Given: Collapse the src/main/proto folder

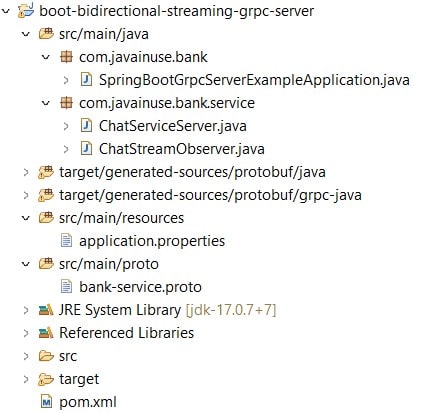Looking at the screenshot, I should click(x=26, y=264).
